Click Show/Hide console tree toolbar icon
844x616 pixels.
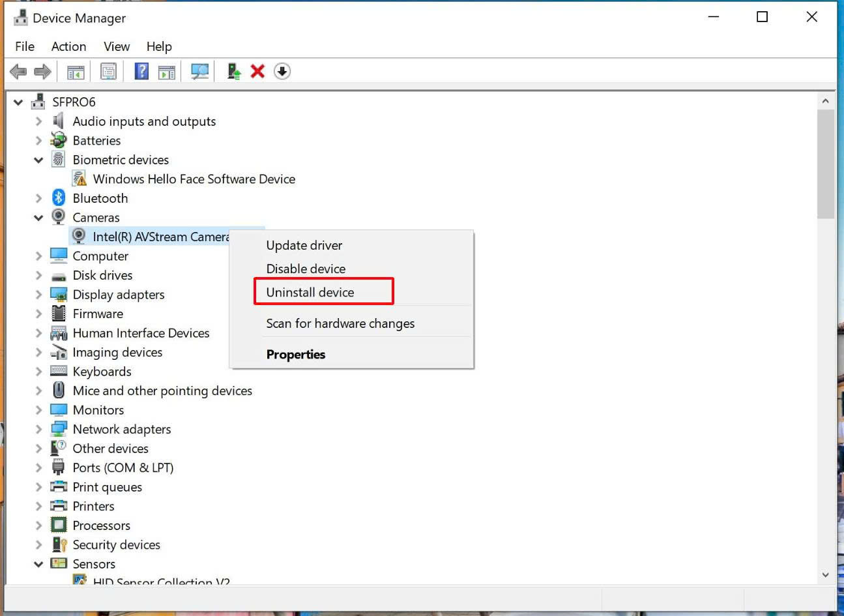[x=76, y=72]
